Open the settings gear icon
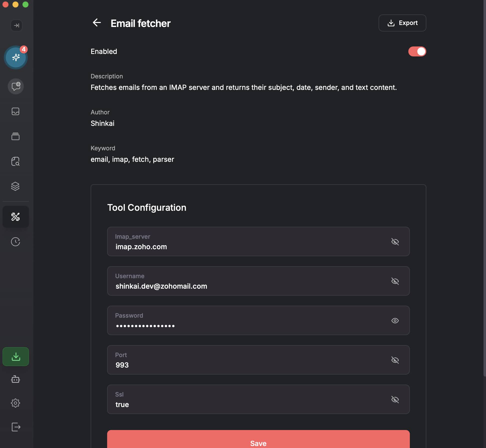This screenshot has height=448, width=486. click(x=15, y=403)
